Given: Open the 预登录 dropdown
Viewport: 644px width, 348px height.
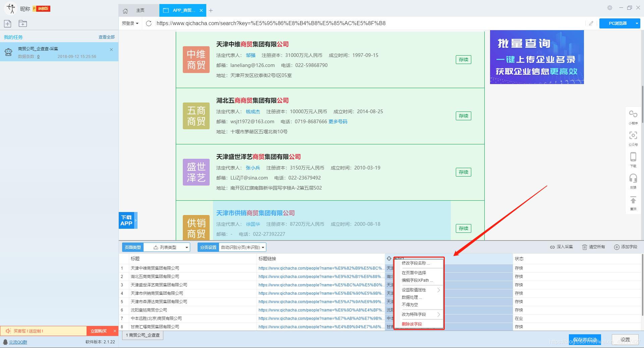Looking at the screenshot, I should pos(130,23).
